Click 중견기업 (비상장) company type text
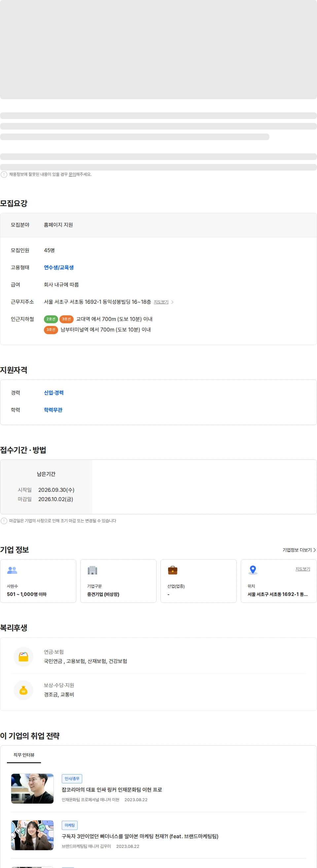317x868 pixels. tap(103, 594)
